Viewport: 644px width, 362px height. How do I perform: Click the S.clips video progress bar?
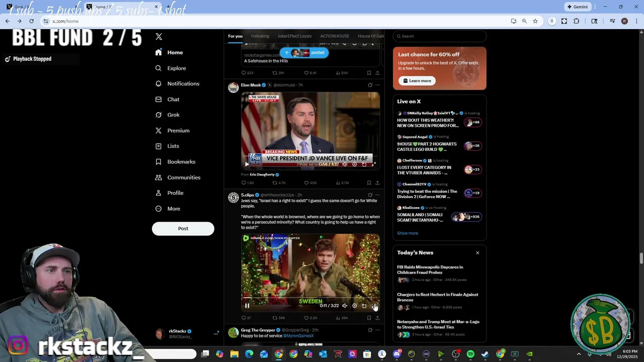(310, 298)
